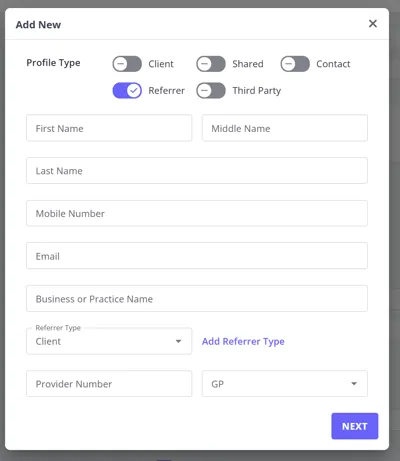Select the Middle Name input
This screenshot has height=461, width=400.
pos(285,128)
